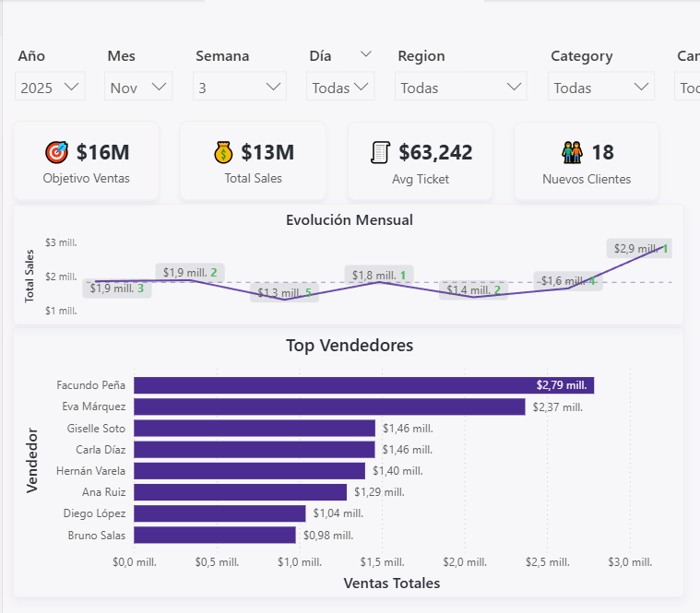Click the Diego López sales bar
The width and height of the screenshot is (700, 613).
click(x=219, y=513)
